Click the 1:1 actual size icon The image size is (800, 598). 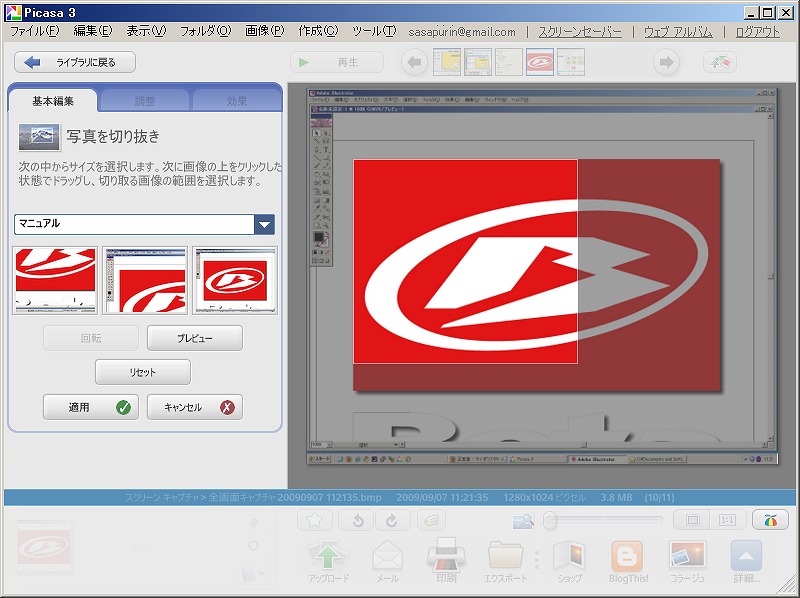point(727,520)
